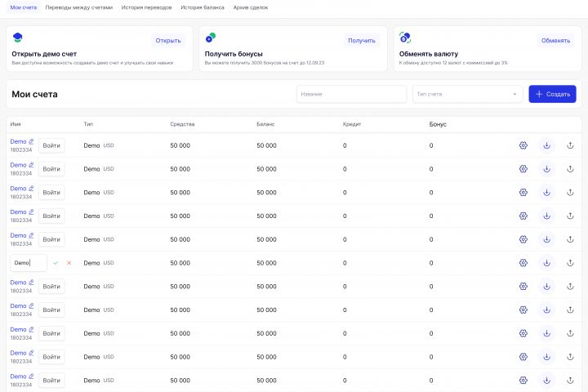Click the settings gear in the first account row
Screen dimensions: 588x392
[523, 145]
